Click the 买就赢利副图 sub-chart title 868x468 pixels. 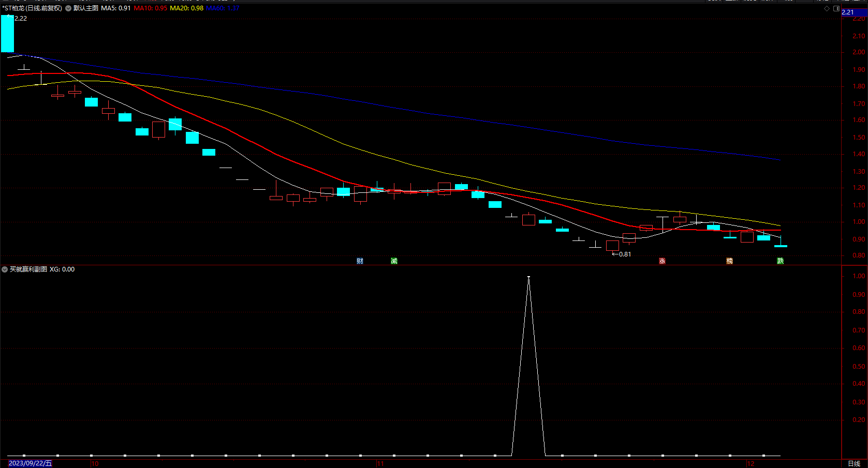click(x=28, y=269)
